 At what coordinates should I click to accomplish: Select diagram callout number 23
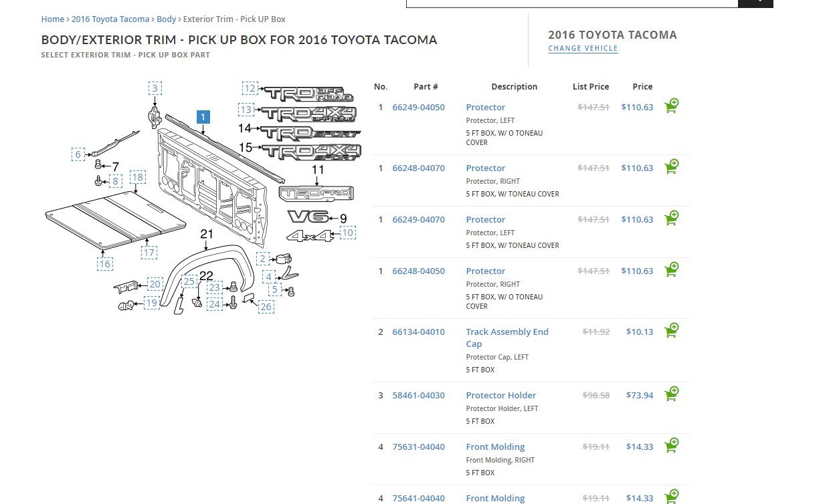coord(214,288)
